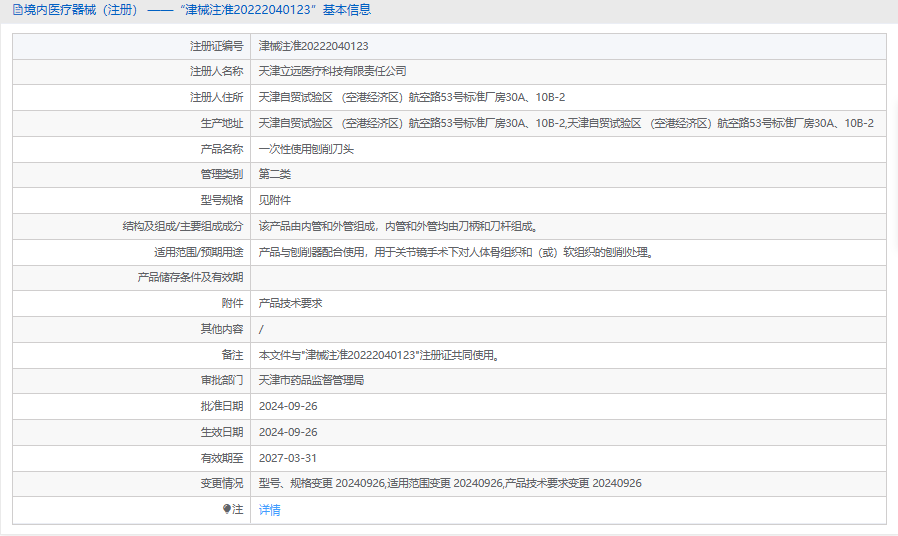Select the 备注 note 本文件与注册证共同使用
The height and width of the screenshot is (536, 898).
point(380,355)
